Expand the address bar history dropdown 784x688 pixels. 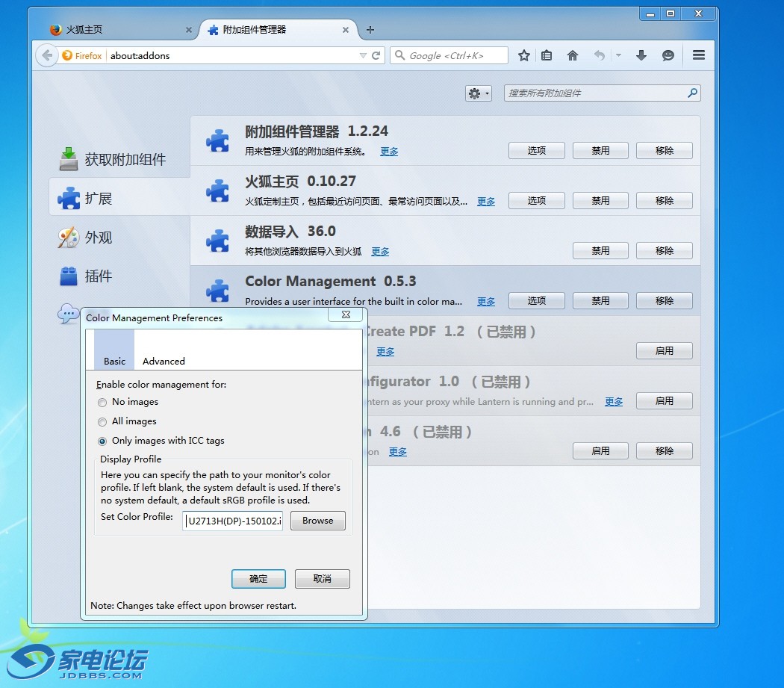coord(363,55)
